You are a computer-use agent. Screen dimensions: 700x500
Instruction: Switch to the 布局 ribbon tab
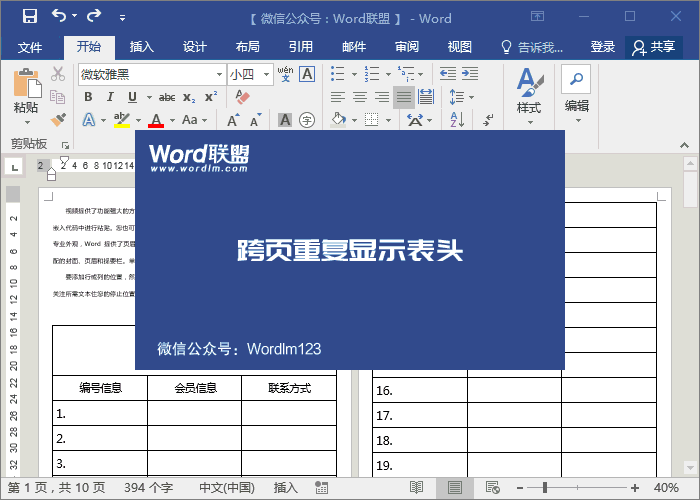point(248,46)
